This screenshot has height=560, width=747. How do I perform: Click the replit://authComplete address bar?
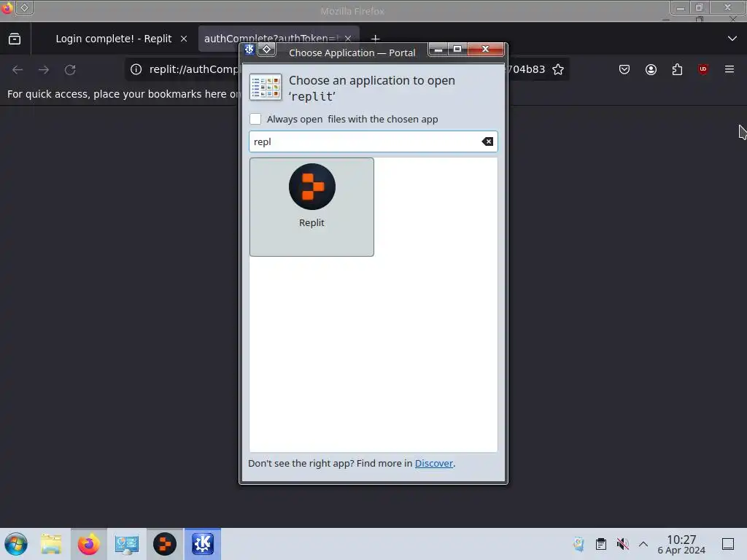pos(196,69)
